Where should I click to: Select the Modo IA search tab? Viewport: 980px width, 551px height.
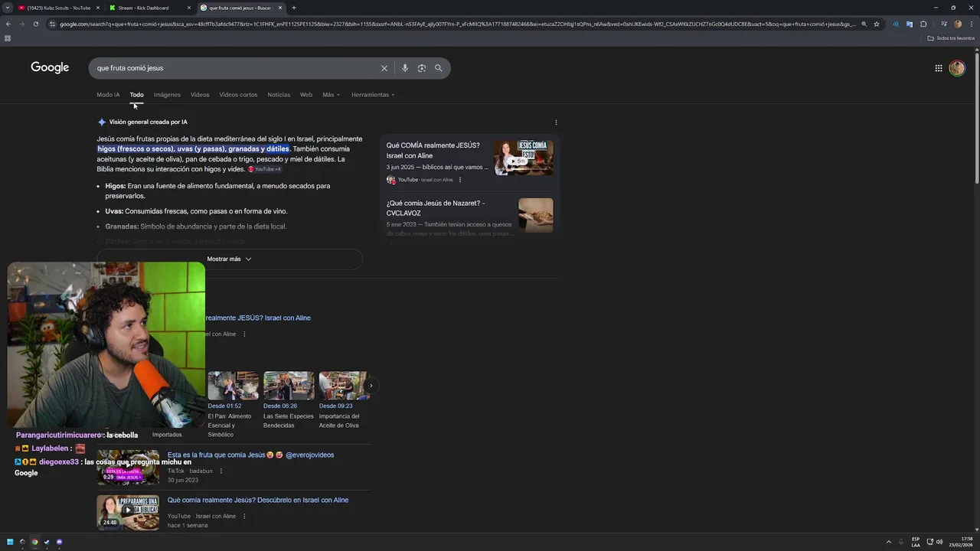(x=108, y=95)
